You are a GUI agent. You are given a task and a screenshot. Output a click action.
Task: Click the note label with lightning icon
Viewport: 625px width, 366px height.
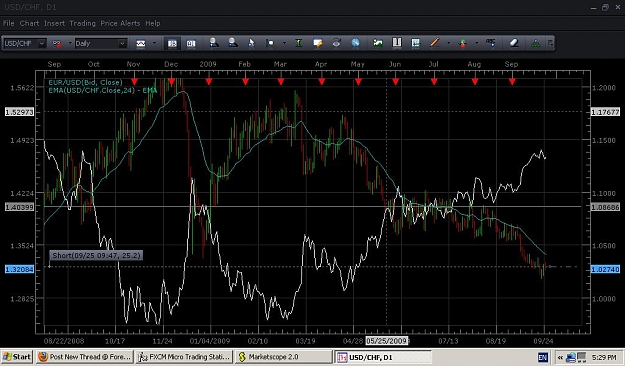tap(318, 43)
